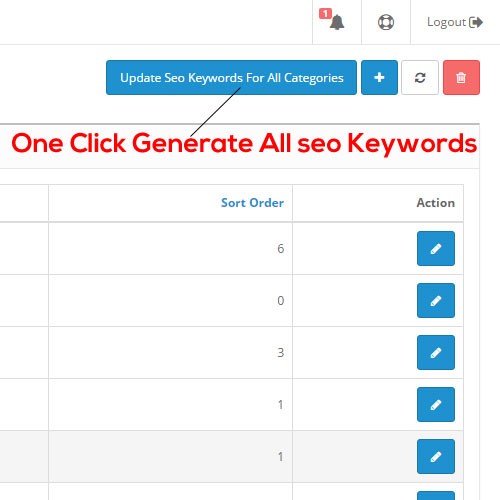Viewport: 500px width, 500px height.
Task: Click the red notification badge showing 1
Action: pos(325,14)
